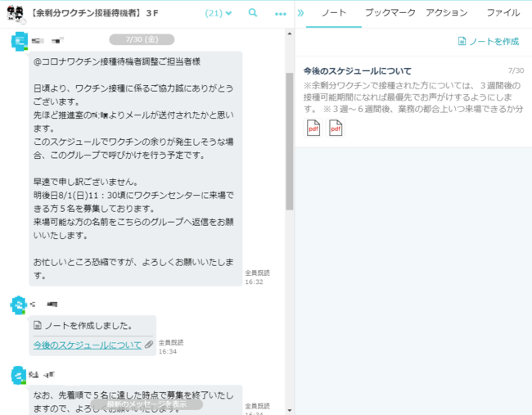This screenshot has width=532, height=415.
Task: Collapse the side panel with double-chevron icon
Action: [300, 13]
